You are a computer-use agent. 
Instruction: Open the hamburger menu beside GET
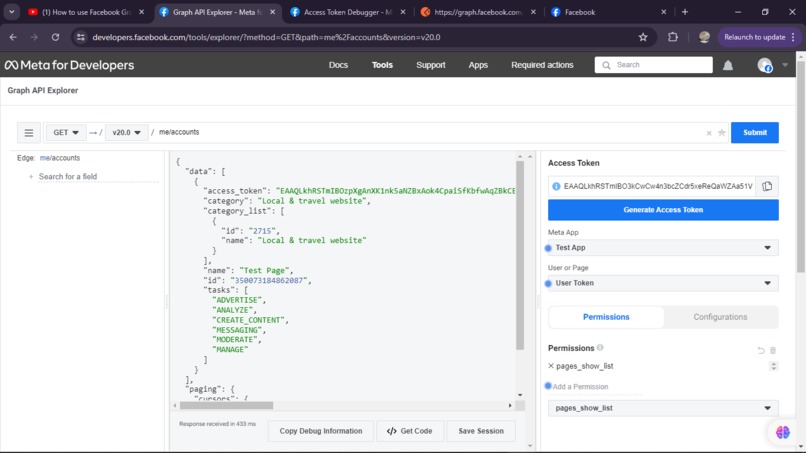(29, 133)
